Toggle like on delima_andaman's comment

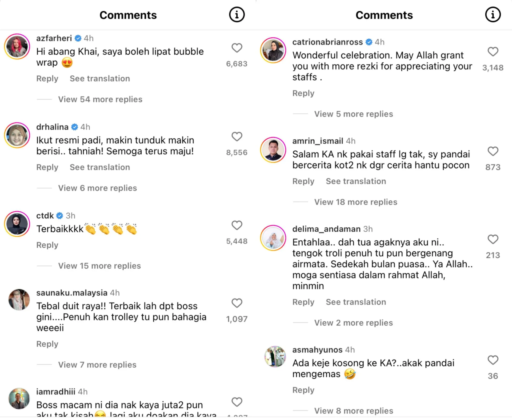point(493,239)
